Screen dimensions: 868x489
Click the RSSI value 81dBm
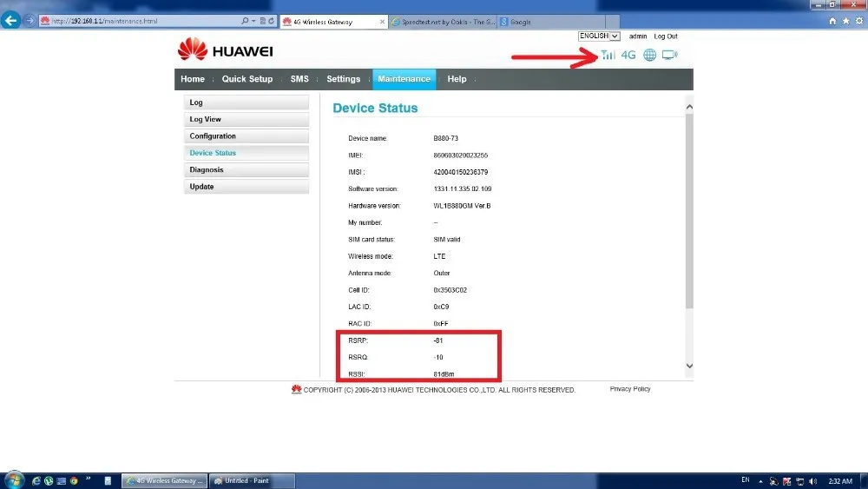(444, 374)
